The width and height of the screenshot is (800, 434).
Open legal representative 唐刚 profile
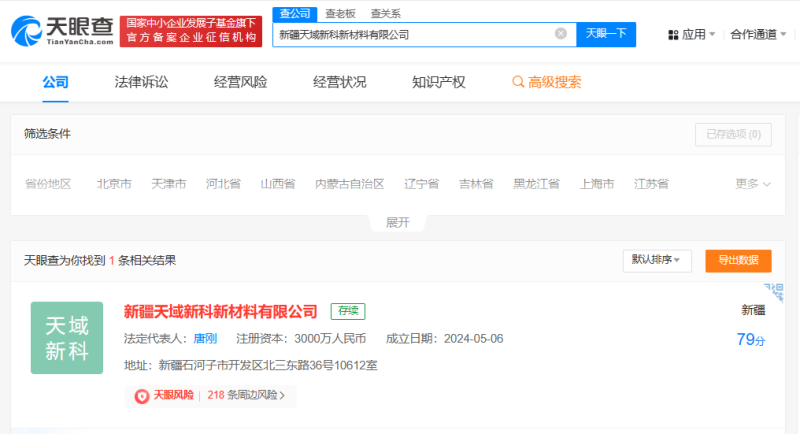(x=205, y=339)
